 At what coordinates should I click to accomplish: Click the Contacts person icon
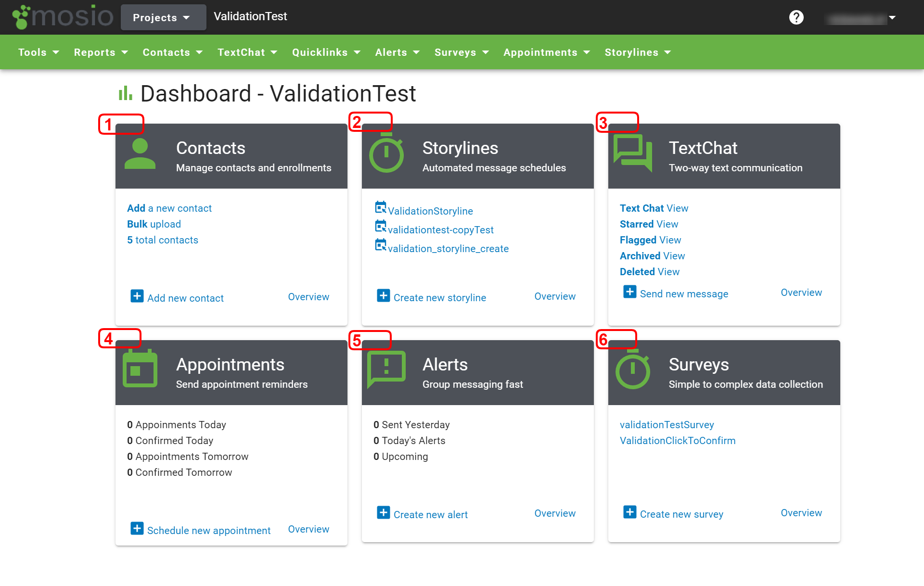[x=140, y=153]
